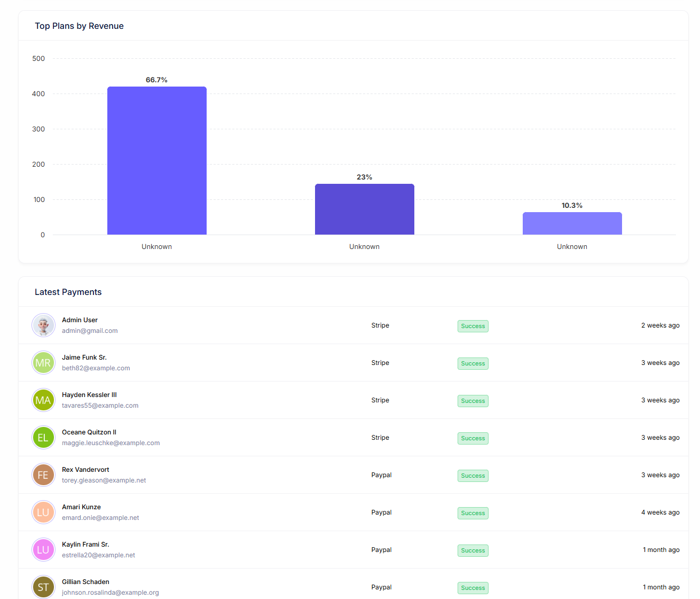This screenshot has height=599, width=700.
Task: Click the green EL avatar
Action: (43, 438)
